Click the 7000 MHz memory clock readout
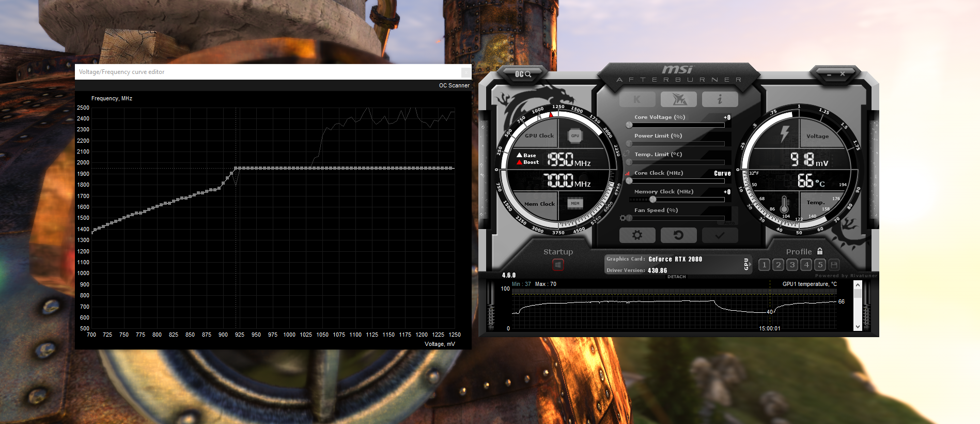 click(567, 180)
